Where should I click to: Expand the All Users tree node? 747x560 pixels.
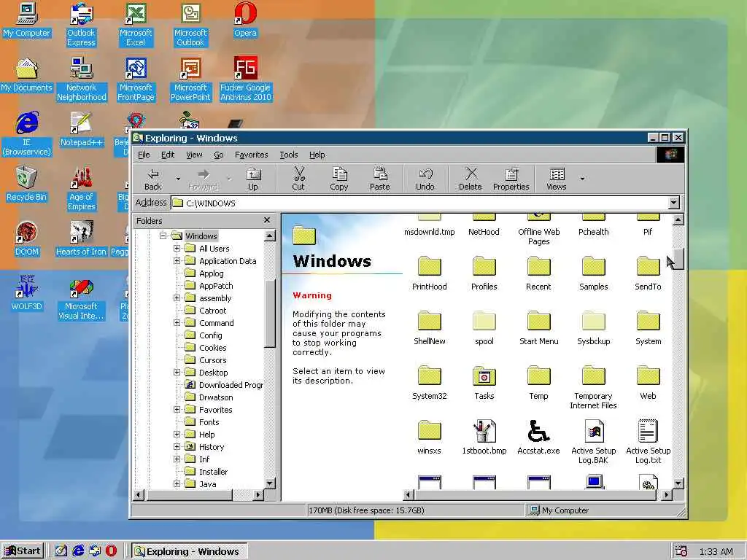(177, 248)
